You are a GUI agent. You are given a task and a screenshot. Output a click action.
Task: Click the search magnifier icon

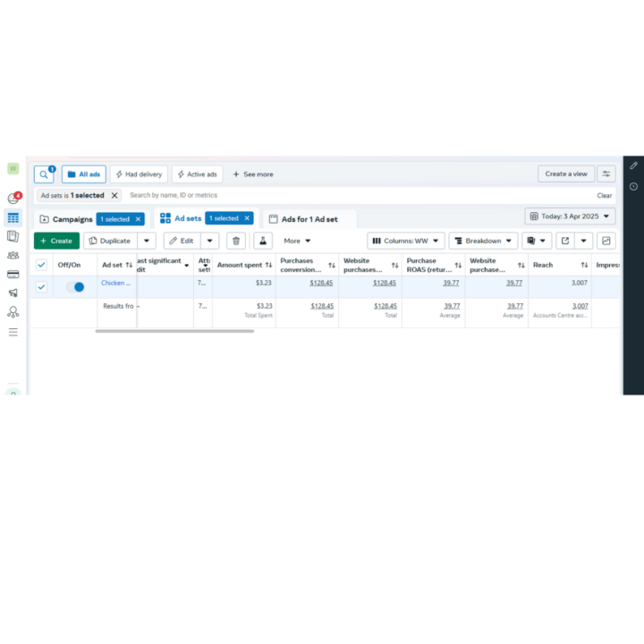coord(44,174)
